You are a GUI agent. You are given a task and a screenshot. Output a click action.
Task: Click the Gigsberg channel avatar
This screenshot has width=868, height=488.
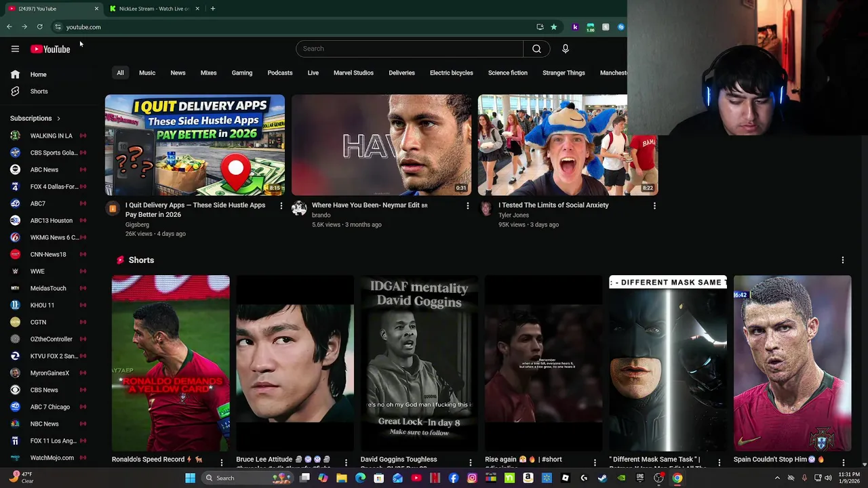click(113, 209)
